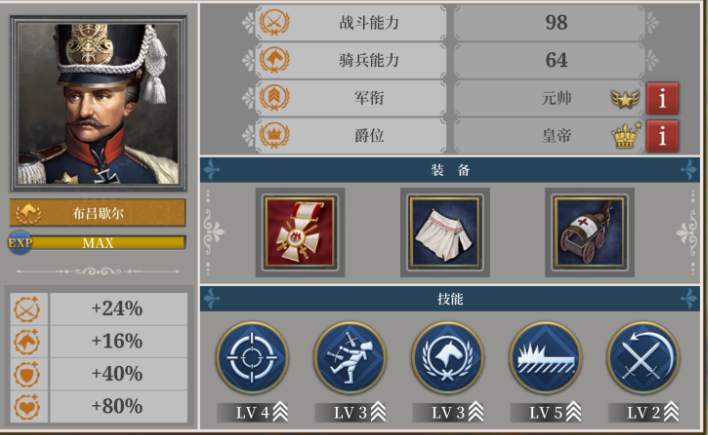Image resolution: width=708 pixels, height=435 pixels.
Task: Upgrade the LV 5 skill arrows
Action: pos(574,412)
